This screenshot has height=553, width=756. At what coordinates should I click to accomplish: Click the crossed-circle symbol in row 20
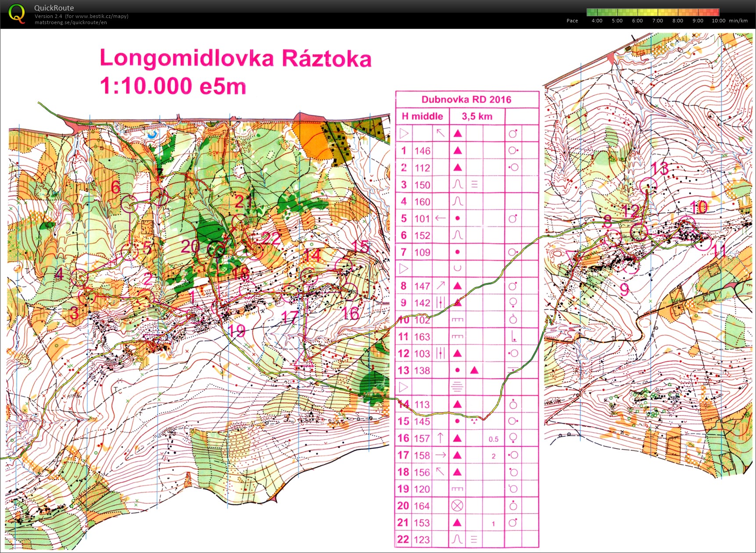click(x=457, y=506)
